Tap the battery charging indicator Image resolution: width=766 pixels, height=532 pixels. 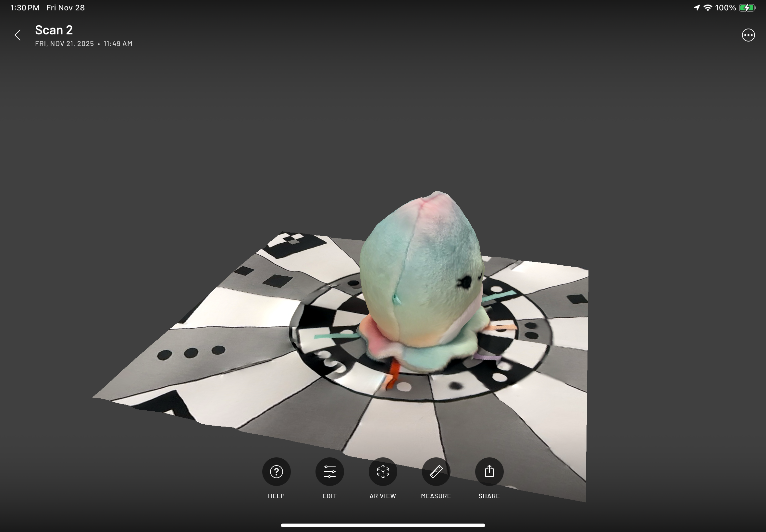(747, 8)
